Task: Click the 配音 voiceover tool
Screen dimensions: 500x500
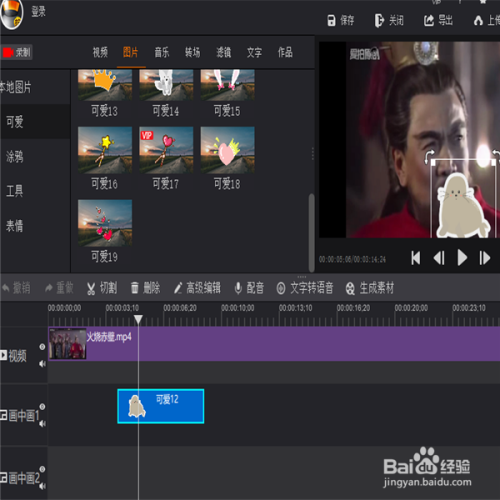Action: [x=249, y=288]
